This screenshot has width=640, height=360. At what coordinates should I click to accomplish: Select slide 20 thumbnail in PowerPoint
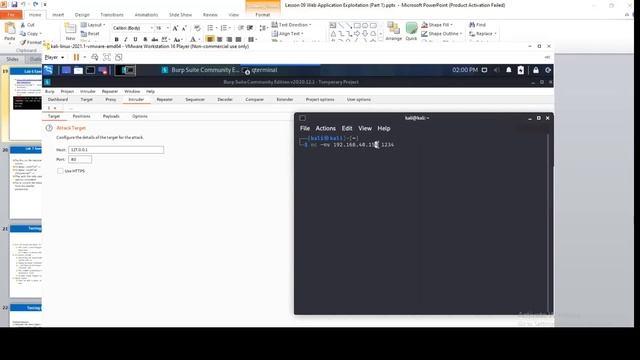pos(26,183)
